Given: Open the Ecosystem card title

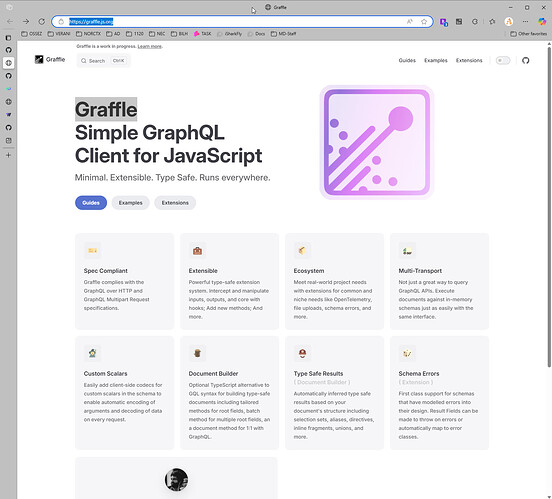Looking at the screenshot, I should 309,271.
